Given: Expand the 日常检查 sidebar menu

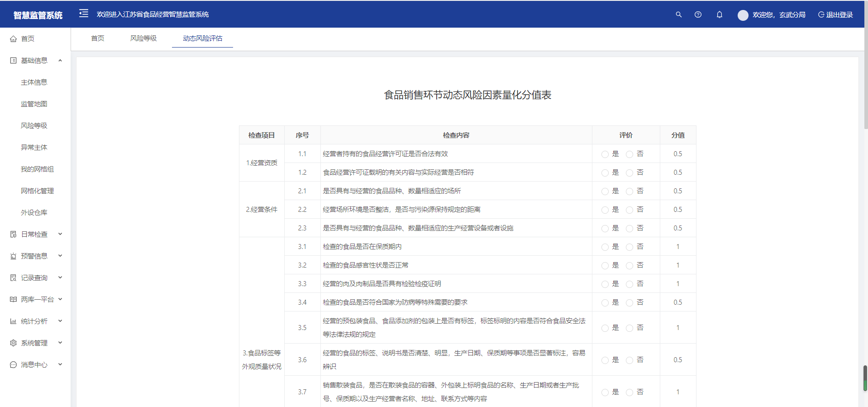Looking at the screenshot, I should 34,235.
